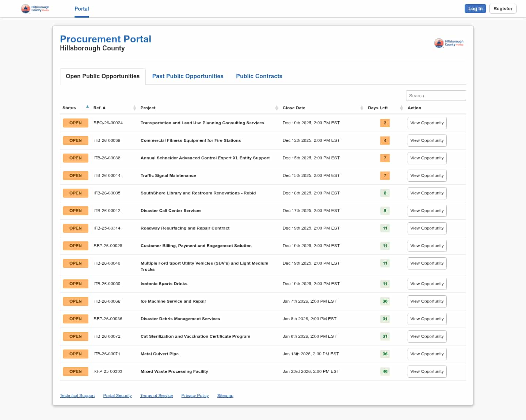Click OPEN status badge for Traffic Signal Maintenance
The width and height of the screenshot is (526, 420).
76,175
